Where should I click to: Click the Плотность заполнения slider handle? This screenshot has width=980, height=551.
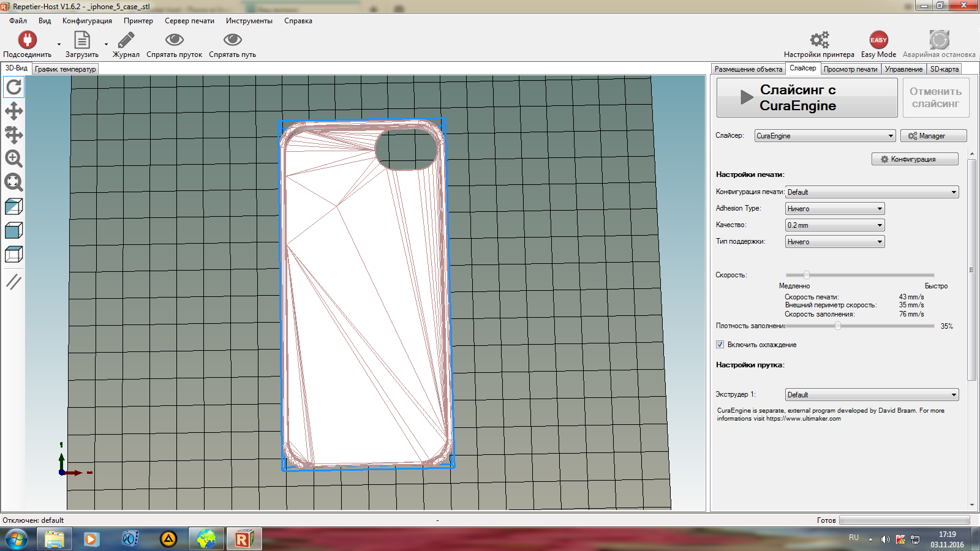pos(837,326)
